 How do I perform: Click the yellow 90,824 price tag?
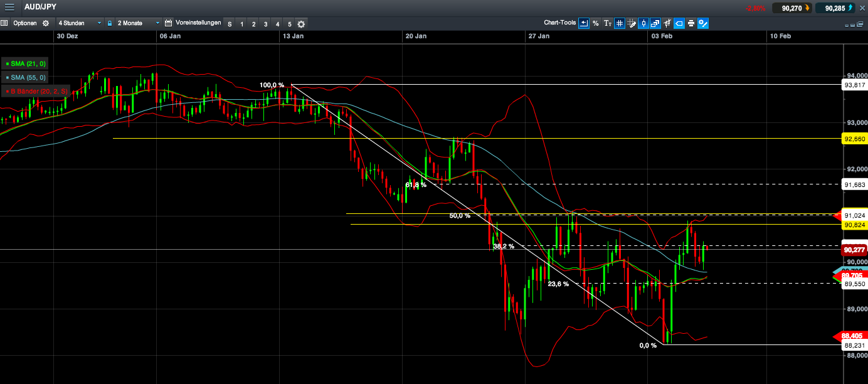[854, 224]
